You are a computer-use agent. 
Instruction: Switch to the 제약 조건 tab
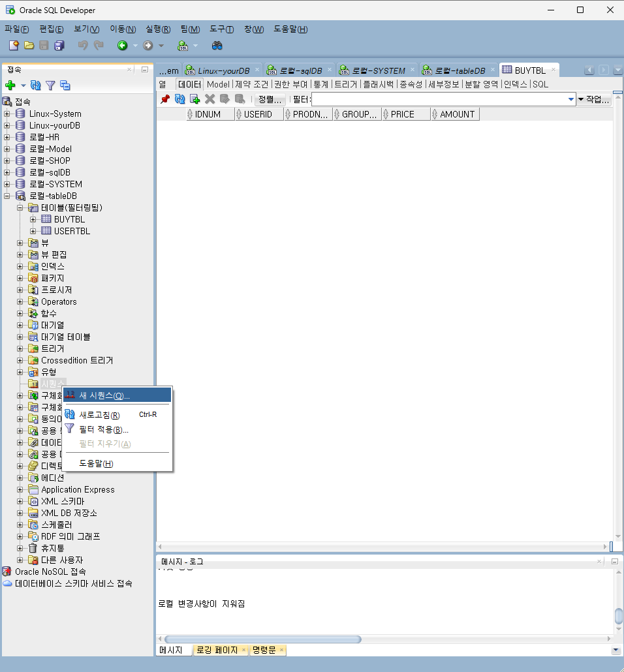[x=251, y=84]
